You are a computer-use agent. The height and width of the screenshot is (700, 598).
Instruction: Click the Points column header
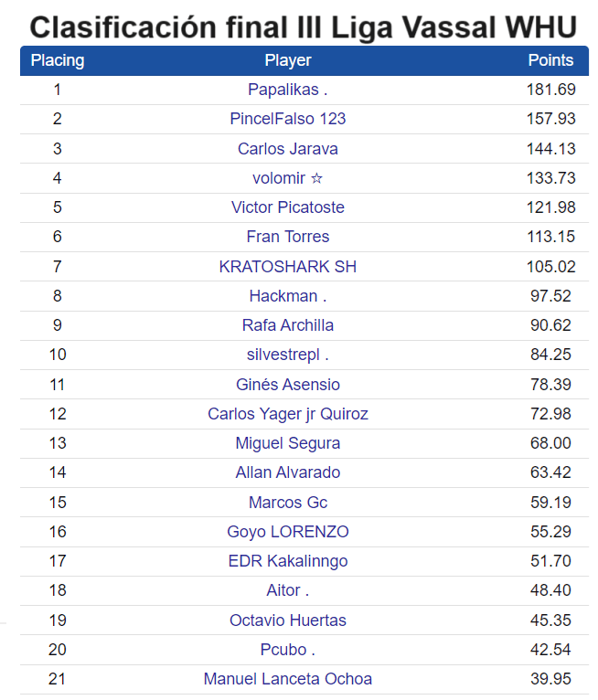550,61
